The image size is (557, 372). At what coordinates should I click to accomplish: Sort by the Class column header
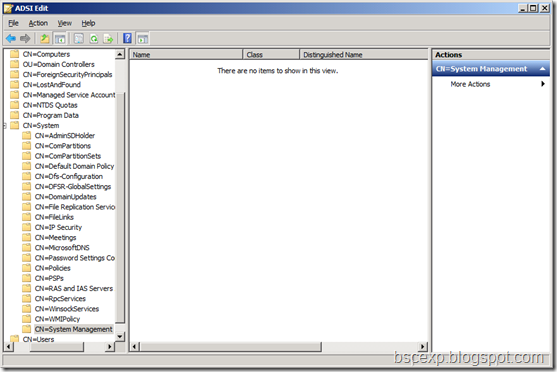[x=271, y=55]
